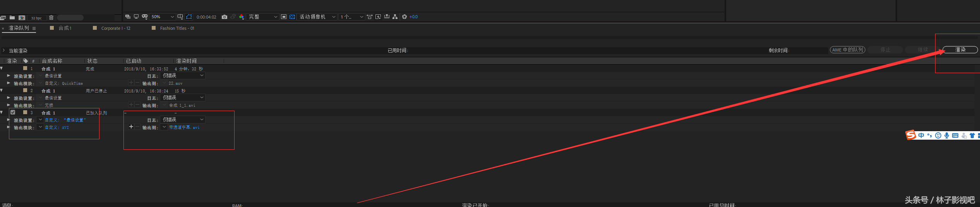Screen dimensions: 980x207
Task: Open composition flowchart icon
Action: [395, 17]
